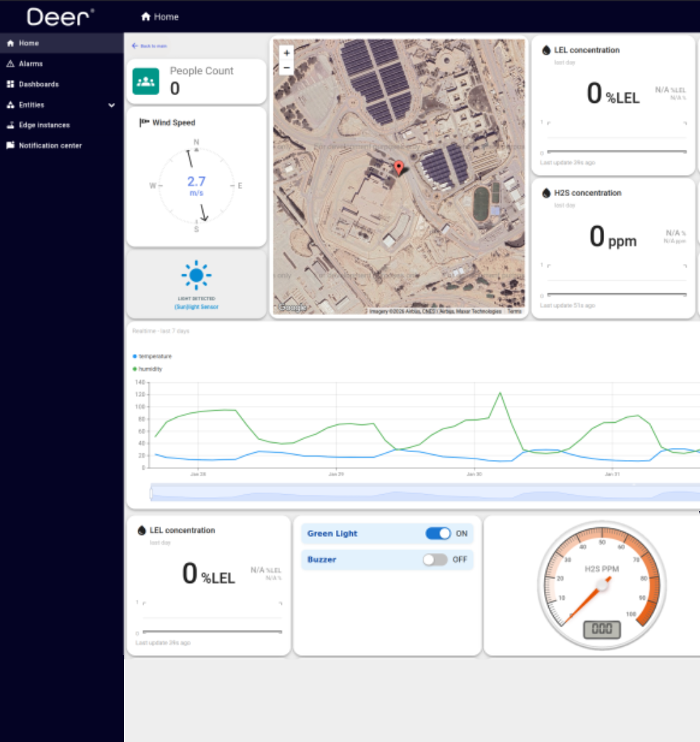This screenshot has height=742, width=700.
Task: Click the Green Light label
Action: (332, 534)
